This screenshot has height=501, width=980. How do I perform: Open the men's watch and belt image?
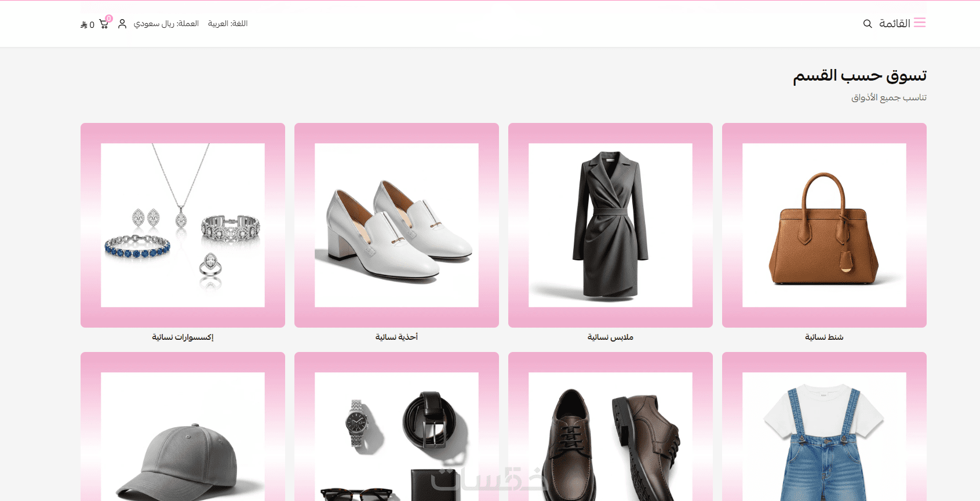(396, 427)
